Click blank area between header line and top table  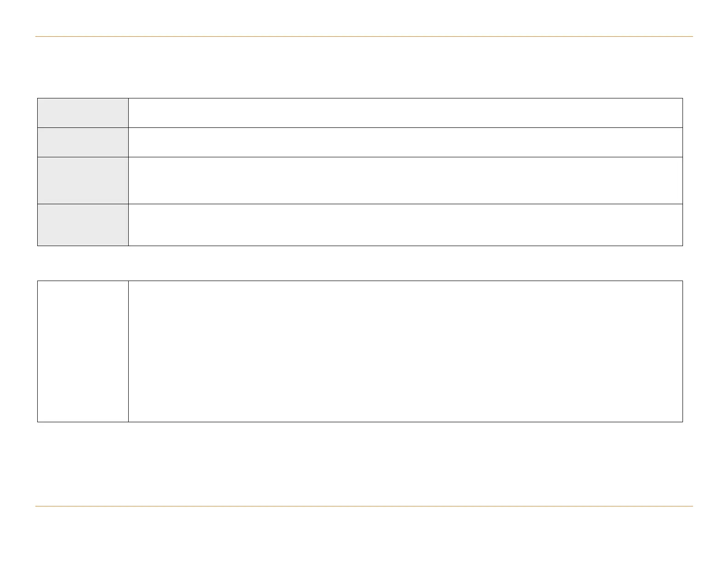coord(364,67)
